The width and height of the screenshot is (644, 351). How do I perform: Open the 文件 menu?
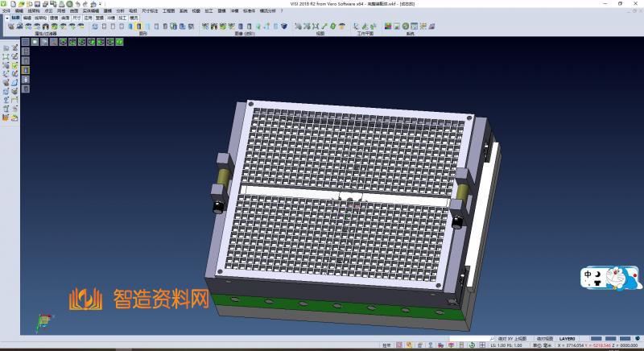pos(6,11)
